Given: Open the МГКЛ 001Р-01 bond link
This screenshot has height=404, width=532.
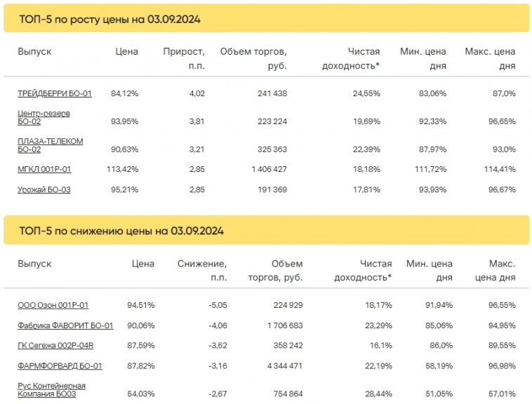Looking at the screenshot, I should pyautogui.click(x=44, y=169).
